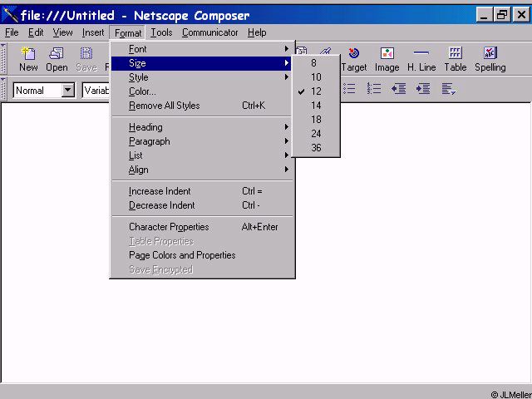The image size is (532, 399).
Task: Open the View menu
Action: click(x=63, y=32)
